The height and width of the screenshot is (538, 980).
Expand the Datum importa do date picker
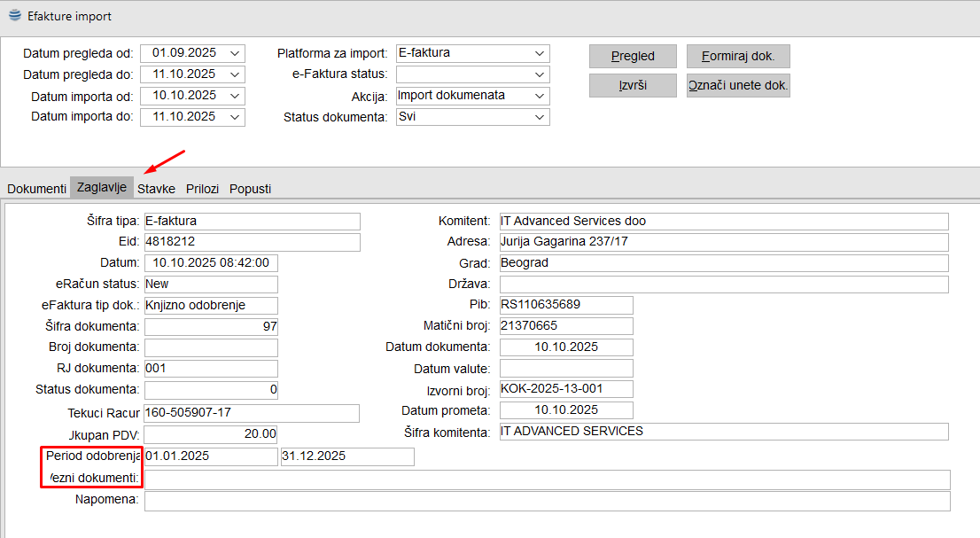[x=235, y=117]
